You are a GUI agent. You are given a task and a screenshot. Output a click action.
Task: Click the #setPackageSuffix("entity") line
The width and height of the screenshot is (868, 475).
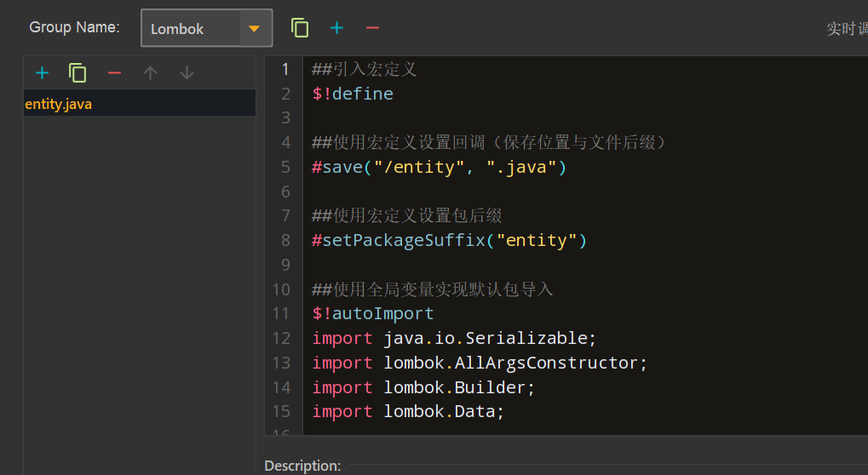tap(449, 240)
